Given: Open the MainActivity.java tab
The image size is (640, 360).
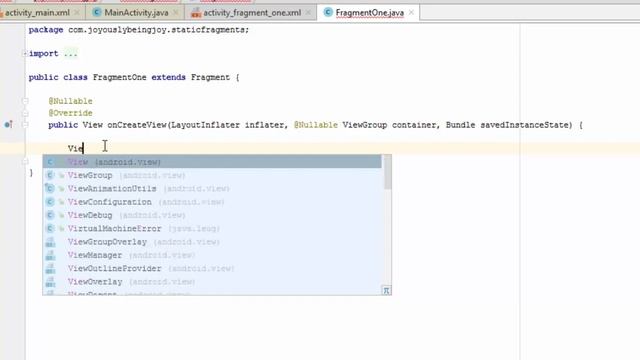Looking at the screenshot, I should tap(136, 13).
